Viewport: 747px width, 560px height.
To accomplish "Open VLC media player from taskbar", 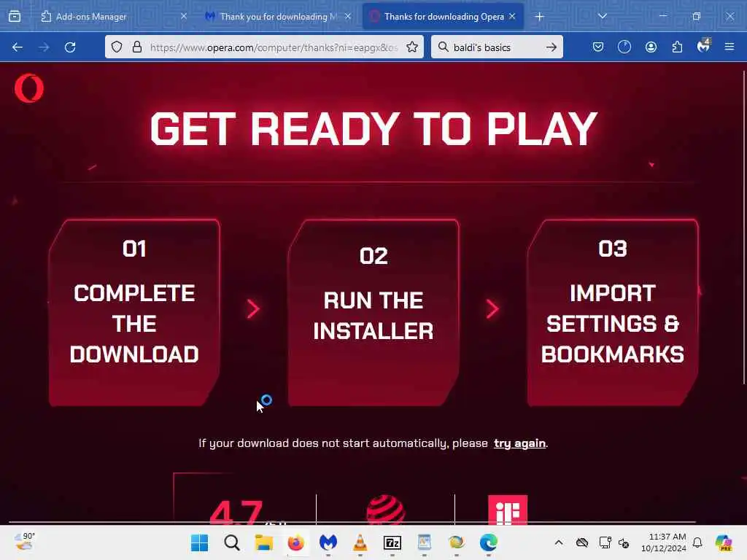I will pyautogui.click(x=360, y=542).
